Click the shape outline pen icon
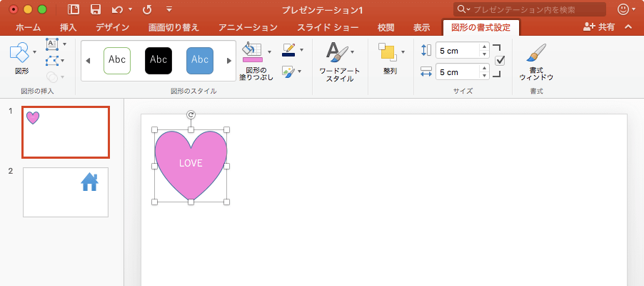The image size is (644, 286). [x=288, y=50]
